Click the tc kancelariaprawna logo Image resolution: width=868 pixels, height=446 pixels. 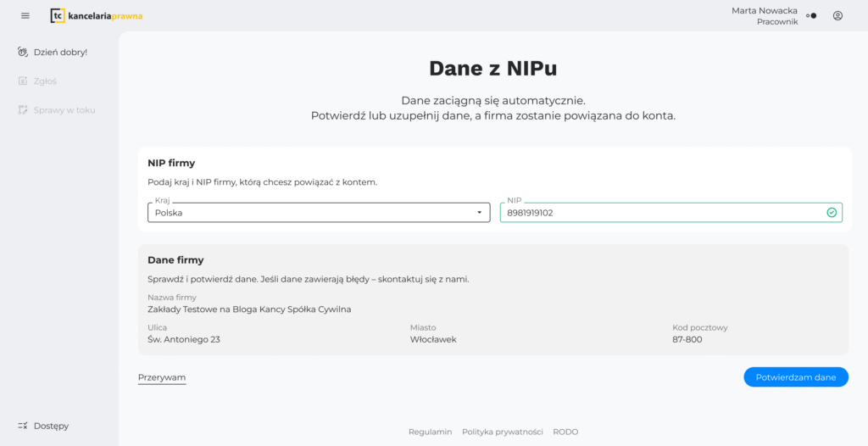(x=96, y=15)
